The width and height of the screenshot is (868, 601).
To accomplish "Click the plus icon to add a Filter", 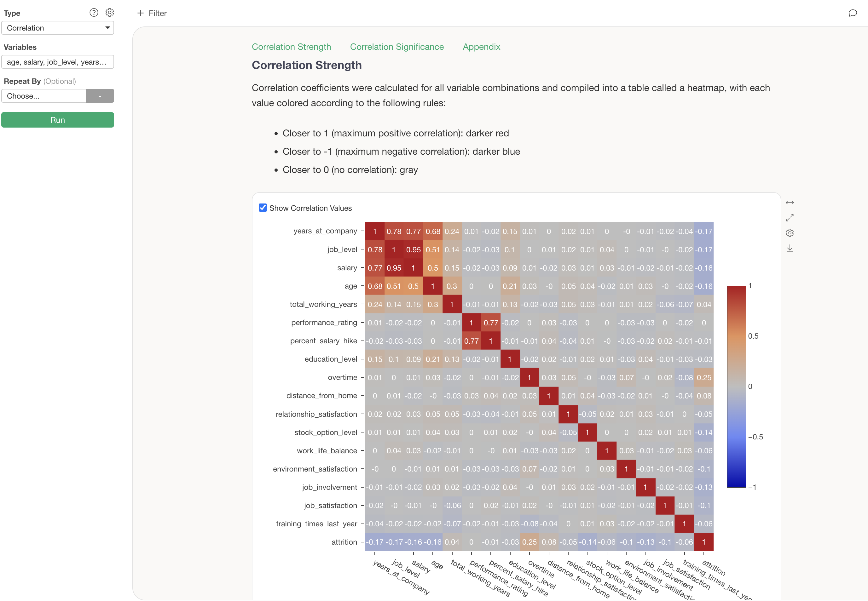I will [141, 13].
